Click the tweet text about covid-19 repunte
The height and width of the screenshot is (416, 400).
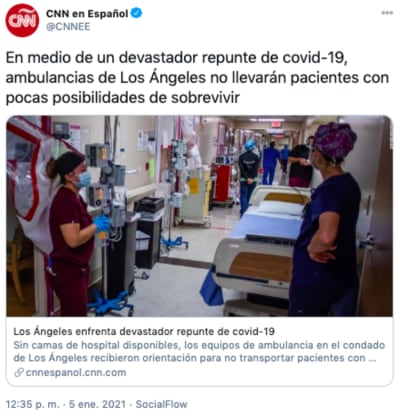click(x=197, y=78)
